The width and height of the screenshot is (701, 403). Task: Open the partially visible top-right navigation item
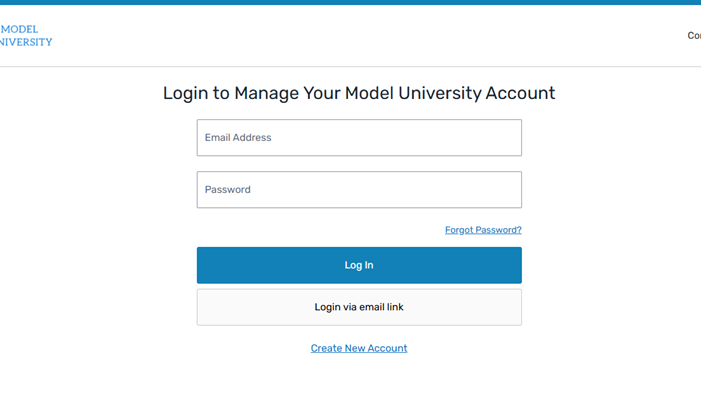coord(694,36)
